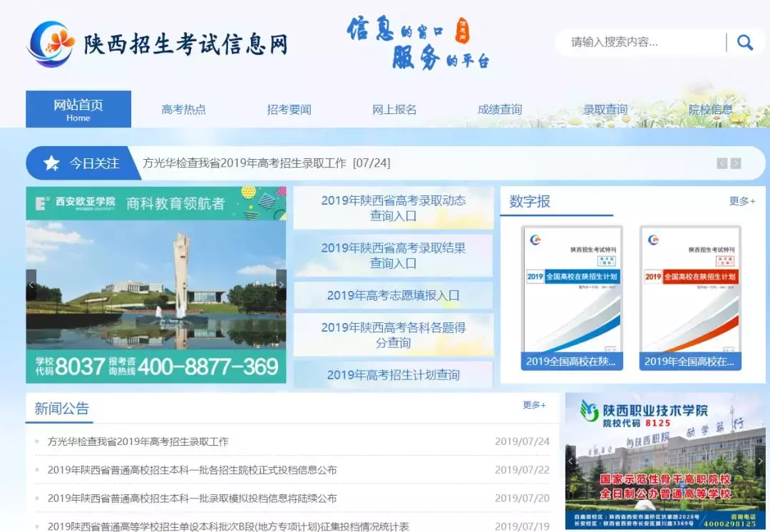770x532 pixels.
Task: Open the 录取查询 navigation menu
Action: coord(605,109)
